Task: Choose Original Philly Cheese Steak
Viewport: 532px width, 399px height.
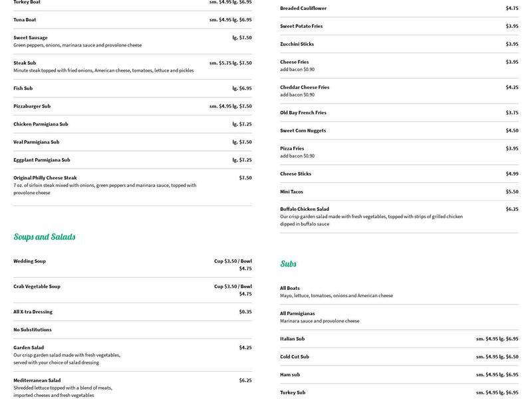Action: pos(45,178)
